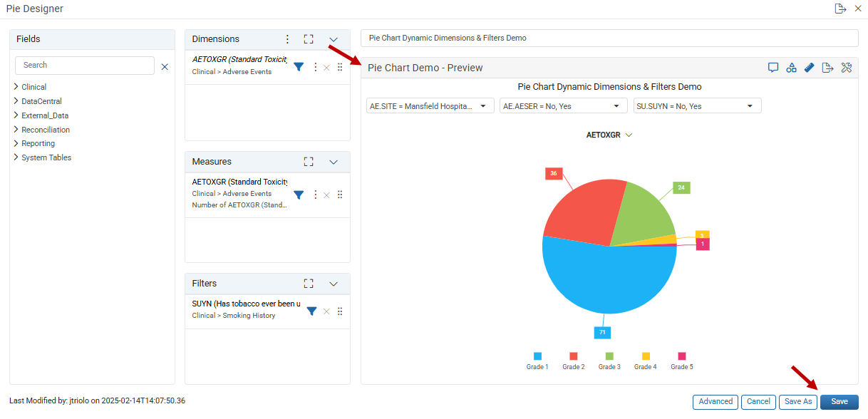868x419 pixels.
Task: Open the tools wrench icon in preview
Action: [x=847, y=68]
